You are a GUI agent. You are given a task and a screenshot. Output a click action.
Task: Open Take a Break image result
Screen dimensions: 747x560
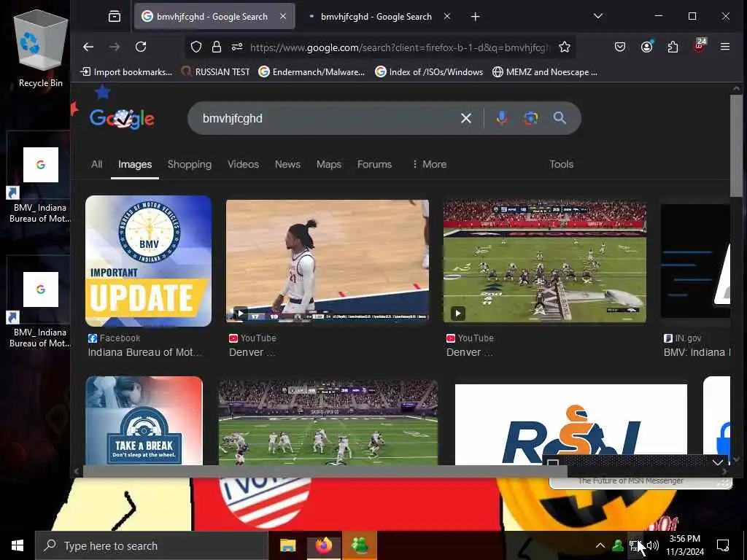[x=144, y=421]
